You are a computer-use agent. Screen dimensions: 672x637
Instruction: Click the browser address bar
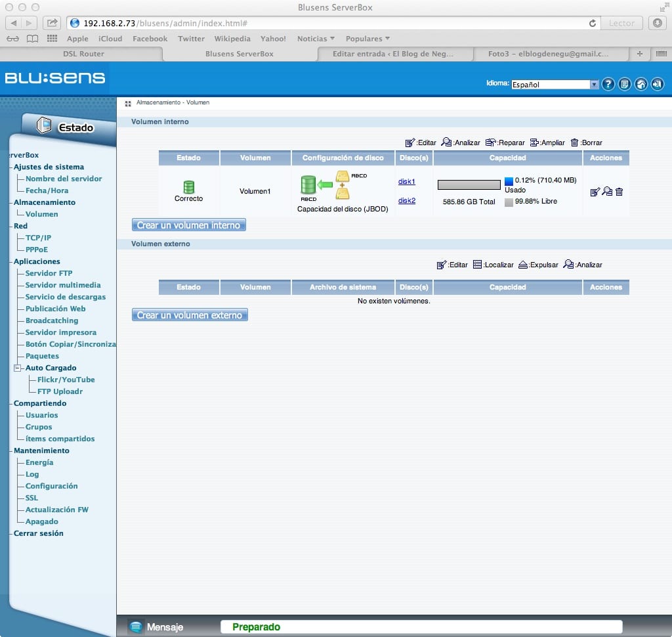(328, 23)
